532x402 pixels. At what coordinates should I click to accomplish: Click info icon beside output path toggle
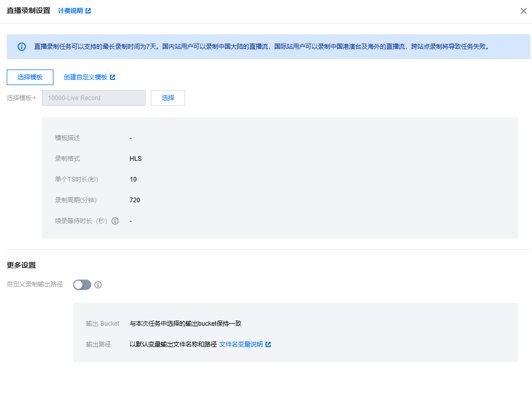98,285
